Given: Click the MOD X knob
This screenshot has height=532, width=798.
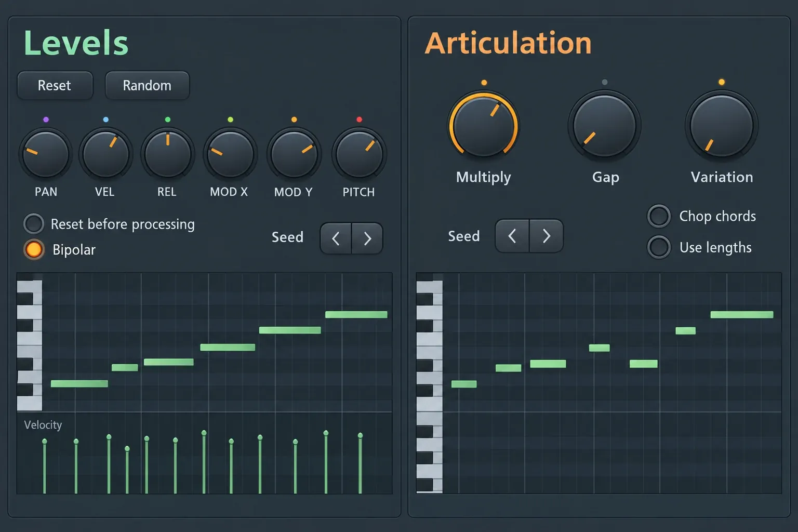Looking at the screenshot, I should tap(230, 154).
